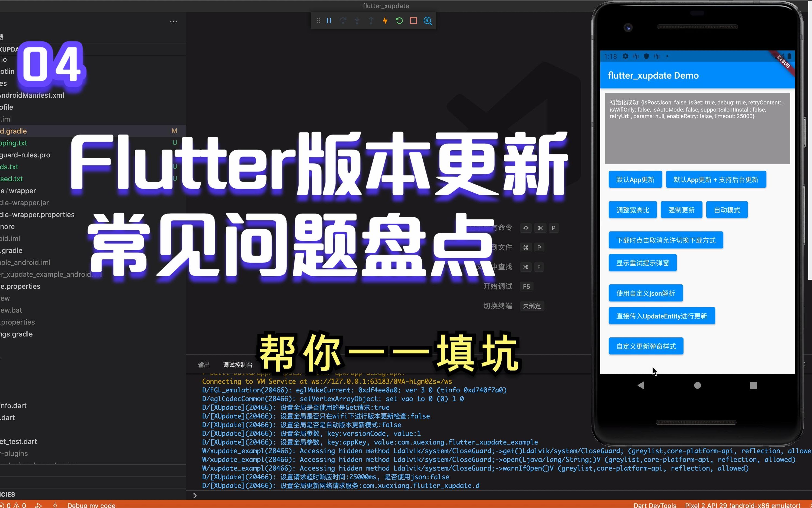Click the Step Into debug icon

tap(357, 21)
